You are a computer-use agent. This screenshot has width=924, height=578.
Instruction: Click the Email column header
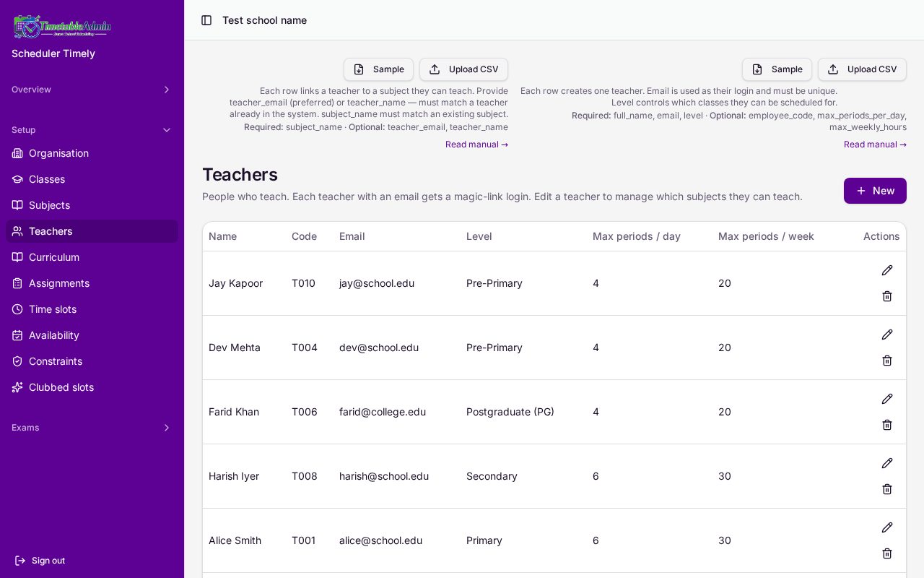point(352,236)
